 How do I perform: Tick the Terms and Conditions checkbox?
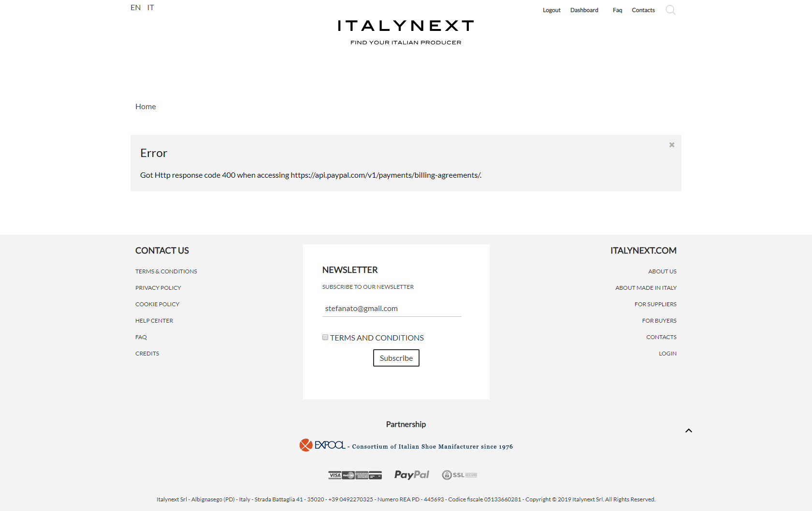click(325, 338)
